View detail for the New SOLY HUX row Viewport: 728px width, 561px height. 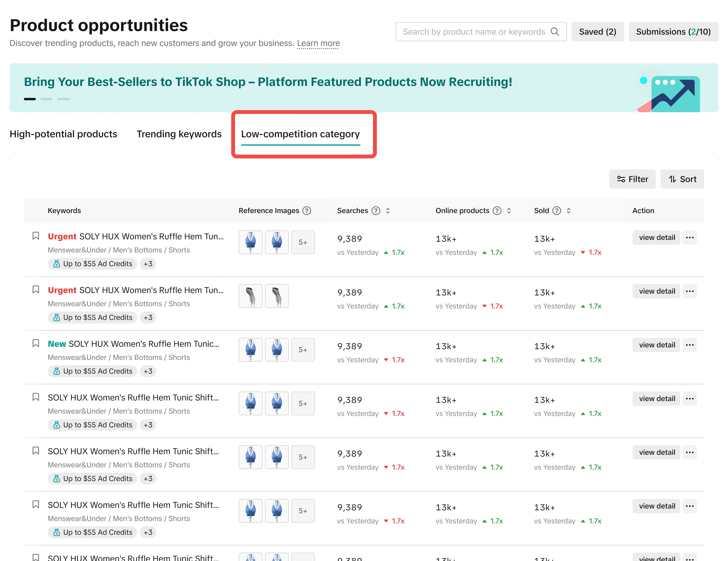tap(656, 345)
